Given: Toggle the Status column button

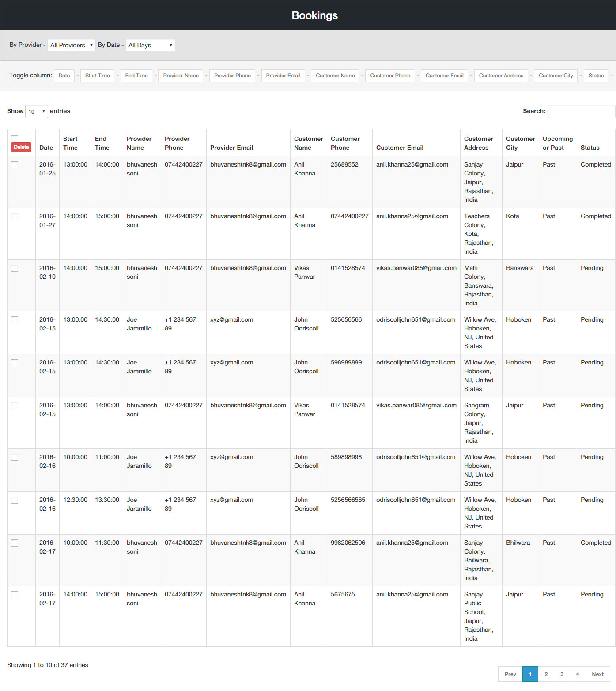Looking at the screenshot, I should (596, 76).
